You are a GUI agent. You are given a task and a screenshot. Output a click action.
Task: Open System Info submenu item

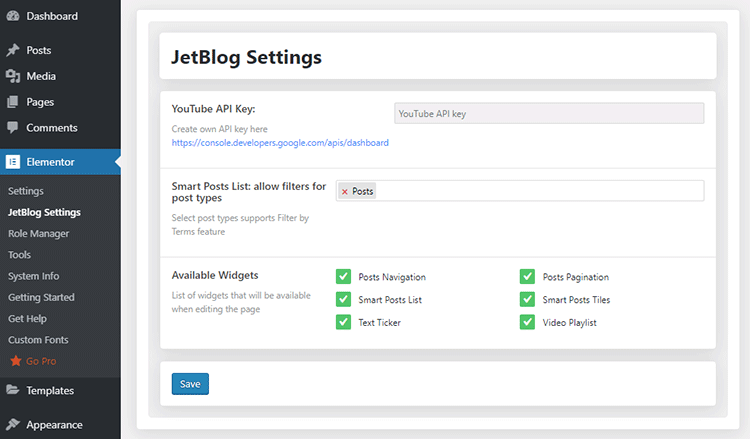click(33, 276)
